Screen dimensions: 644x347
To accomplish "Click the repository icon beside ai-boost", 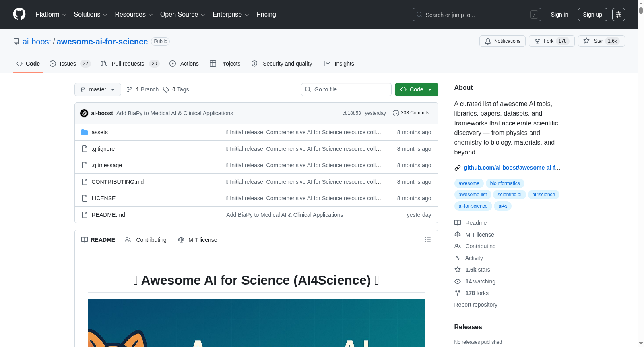I will pos(16,42).
